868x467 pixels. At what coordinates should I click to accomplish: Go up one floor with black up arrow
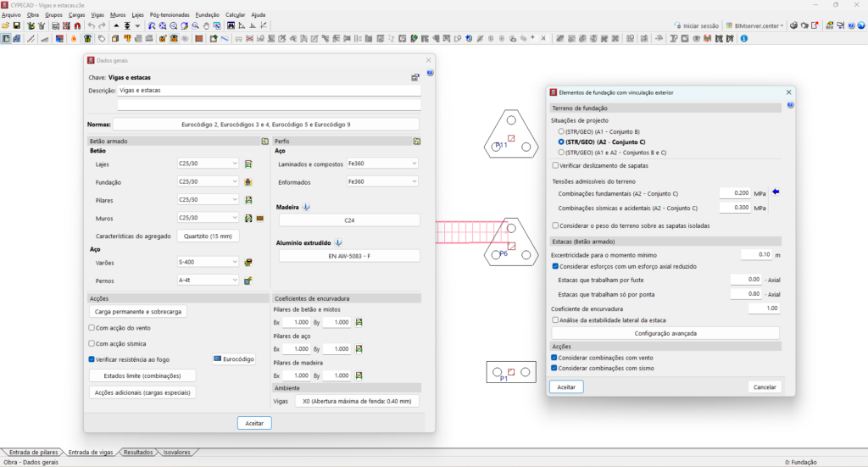click(116, 26)
